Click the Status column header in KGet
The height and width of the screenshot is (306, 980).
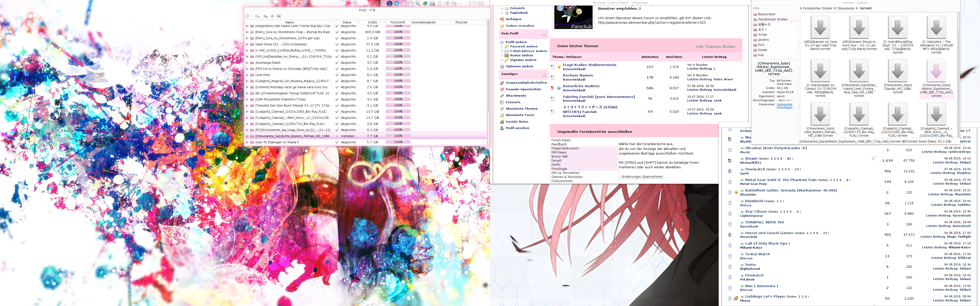pos(347,22)
